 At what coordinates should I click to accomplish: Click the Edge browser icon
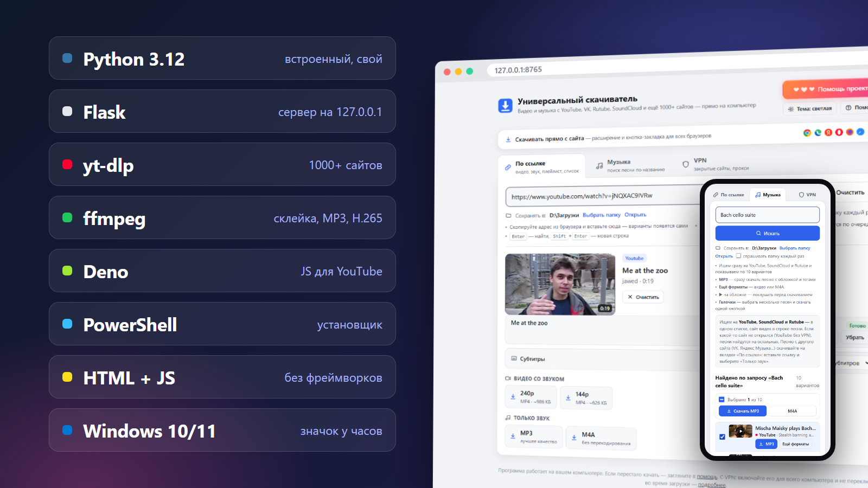pyautogui.click(x=818, y=132)
